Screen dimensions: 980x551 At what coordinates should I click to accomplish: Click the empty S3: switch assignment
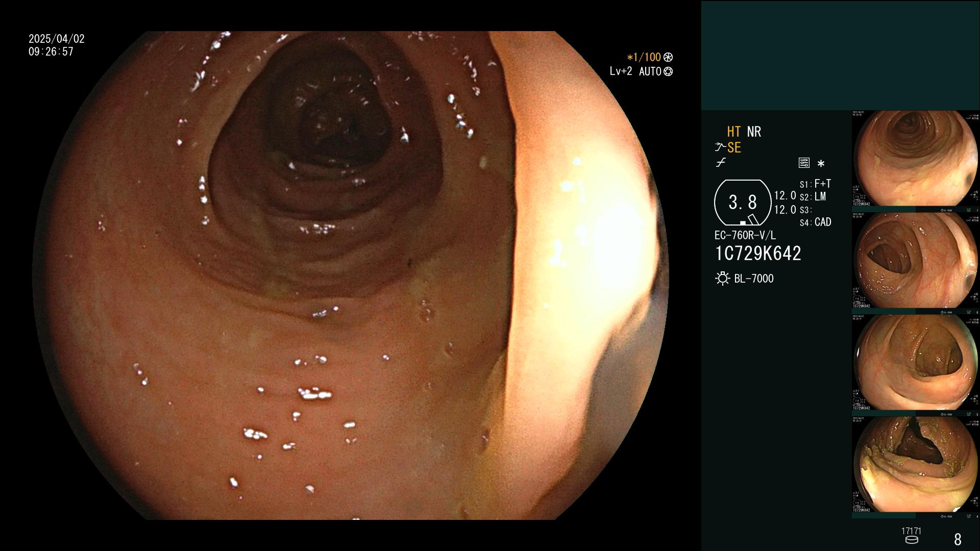click(805, 210)
